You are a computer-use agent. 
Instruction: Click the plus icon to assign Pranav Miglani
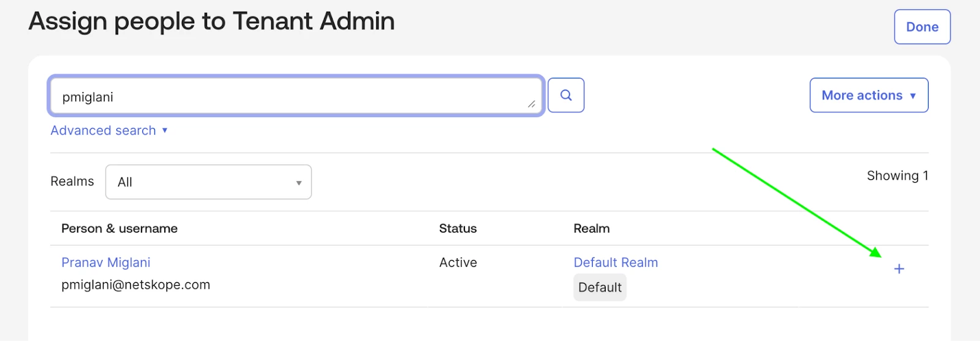pyautogui.click(x=899, y=269)
